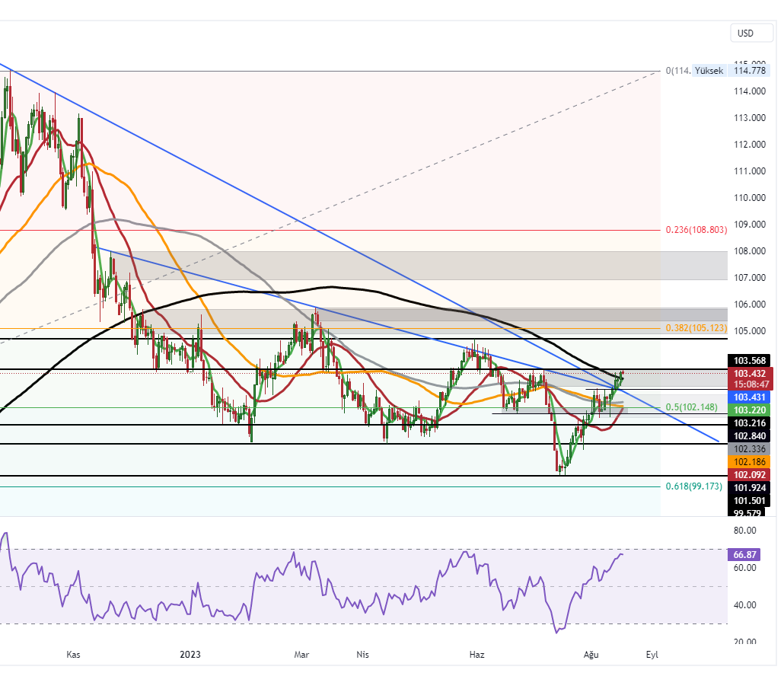Image resolution: width=784 pixels, height=692 pixels.
Task: Click the 2023 label on the time axis
Action: 190,654
